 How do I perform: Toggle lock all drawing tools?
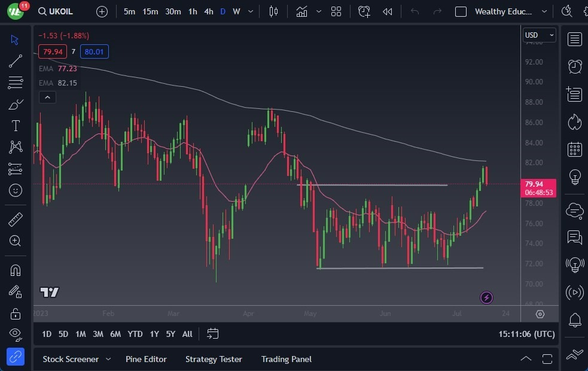pyautogui.click(x=16, y=313)
